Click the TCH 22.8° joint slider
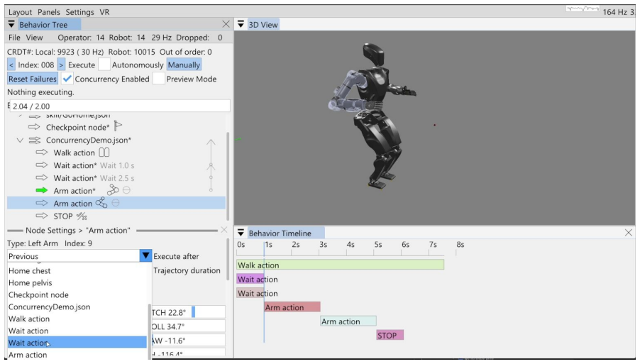 coord(189,312)
